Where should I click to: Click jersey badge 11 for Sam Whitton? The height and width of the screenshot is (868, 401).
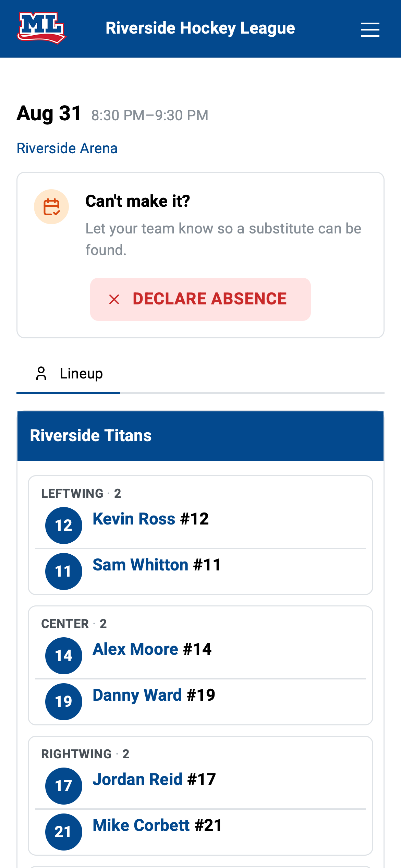[64, 571]
